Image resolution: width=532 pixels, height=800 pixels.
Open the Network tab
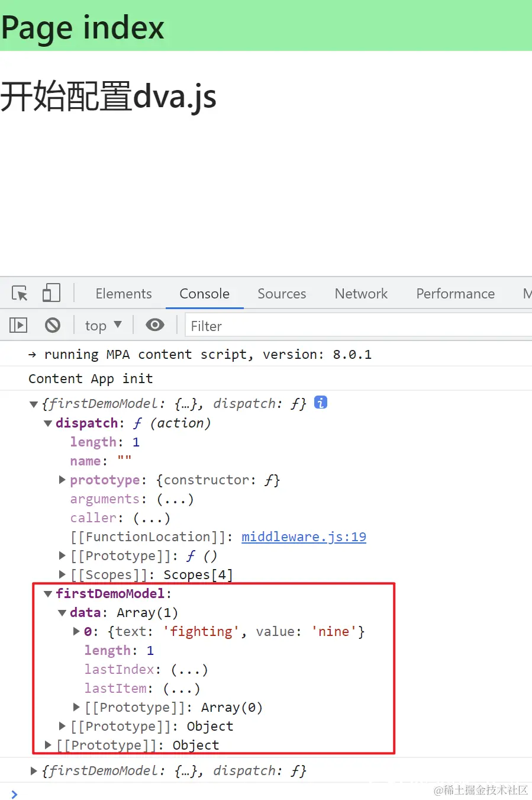361,294
